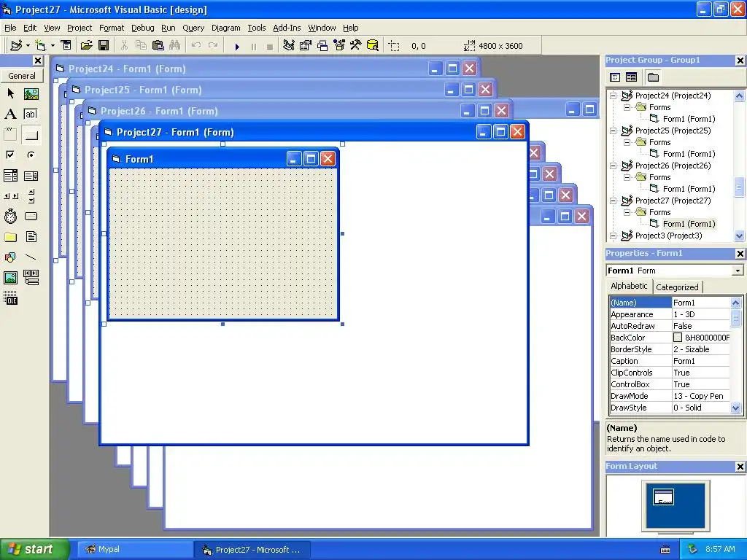747x560 pixels.
Task: Click the Paste toolbar icon
Action: [158, 46]
